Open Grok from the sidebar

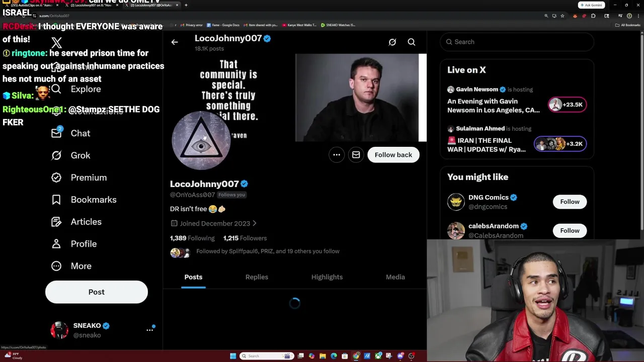[71, 155]
